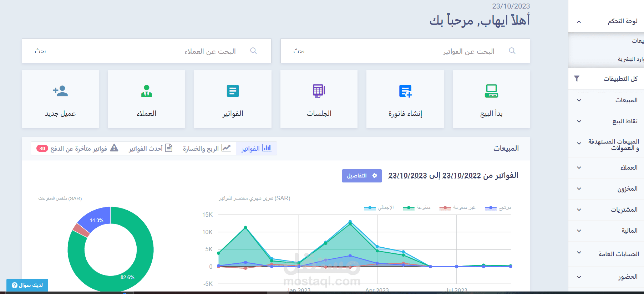Click the red donut chart segment

pyautogui.click(x=81, y=230)
